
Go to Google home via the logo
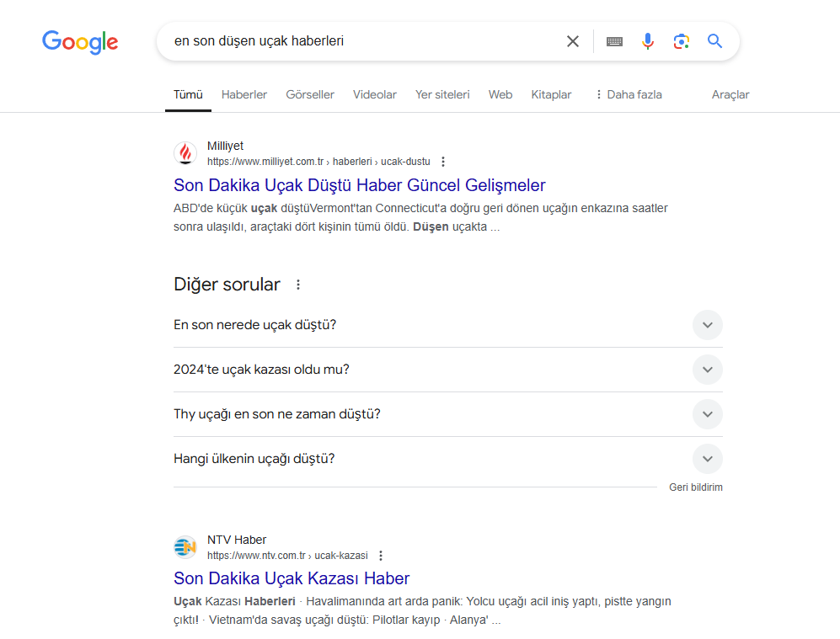[x=80, y=42]
